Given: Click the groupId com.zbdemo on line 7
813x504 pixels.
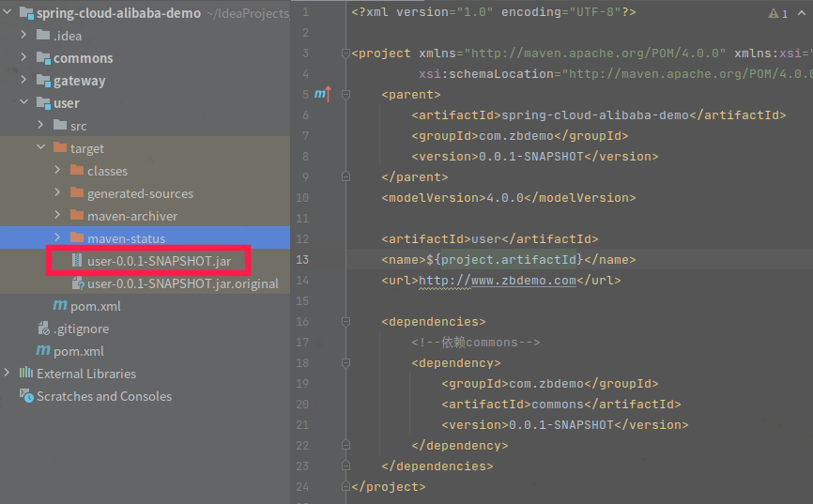Looking at the screenshot, I should pyautogui.click(x=516, y=135).
